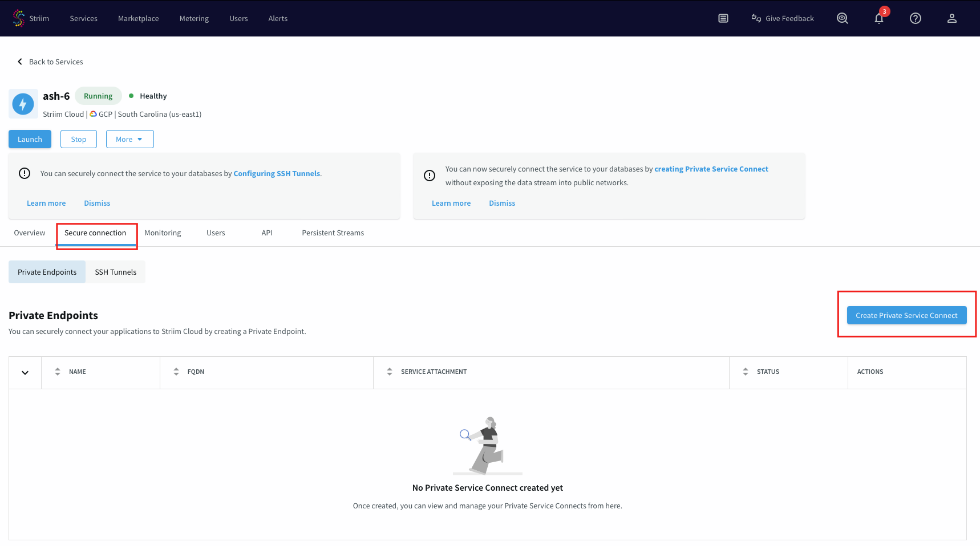Click the help question mark icon
Image resolution: width=980 pixels, height=546 pixels.
tap(915, 18)
